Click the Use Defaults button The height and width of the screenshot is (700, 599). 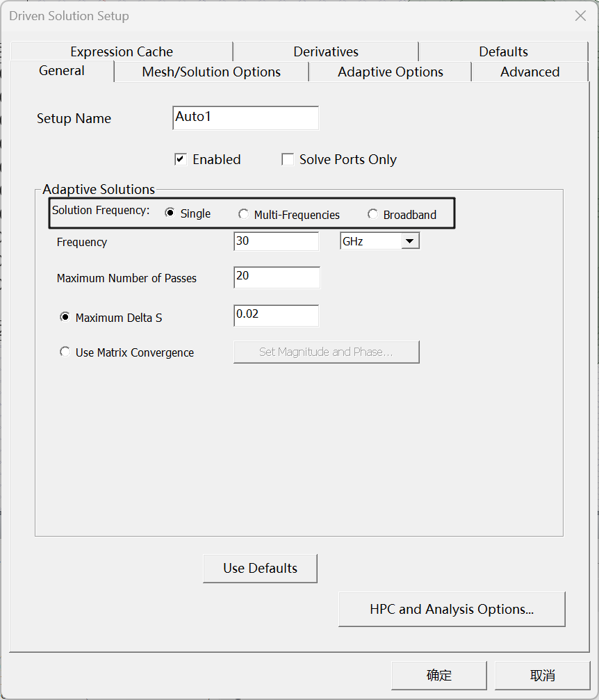pos(260,568)
